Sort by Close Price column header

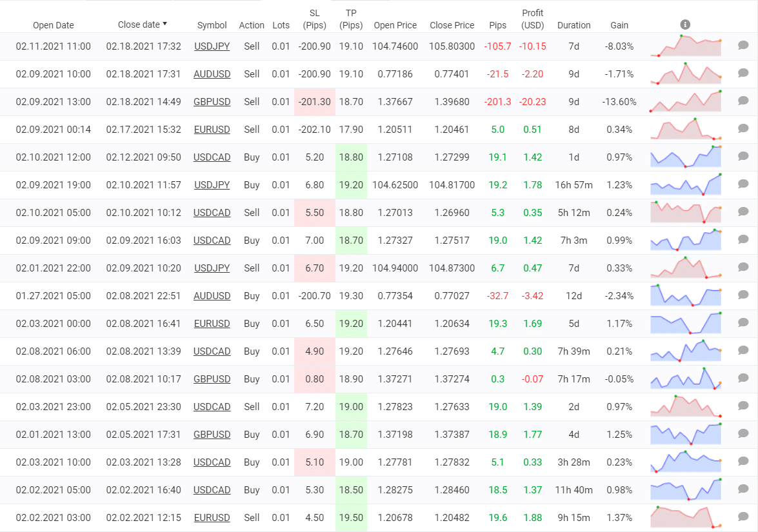point(452,25)
